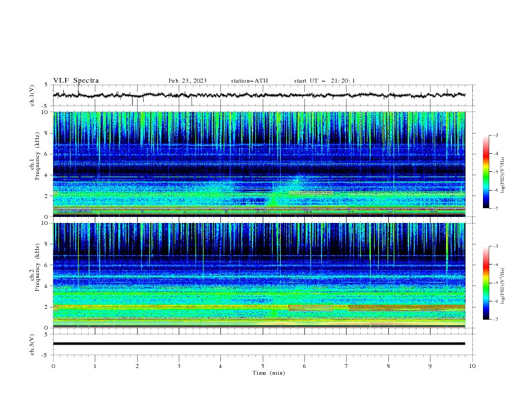Click the 'start UT = 21:20:1' label
This screenshot has height=411, width=532.
[324, 81]
